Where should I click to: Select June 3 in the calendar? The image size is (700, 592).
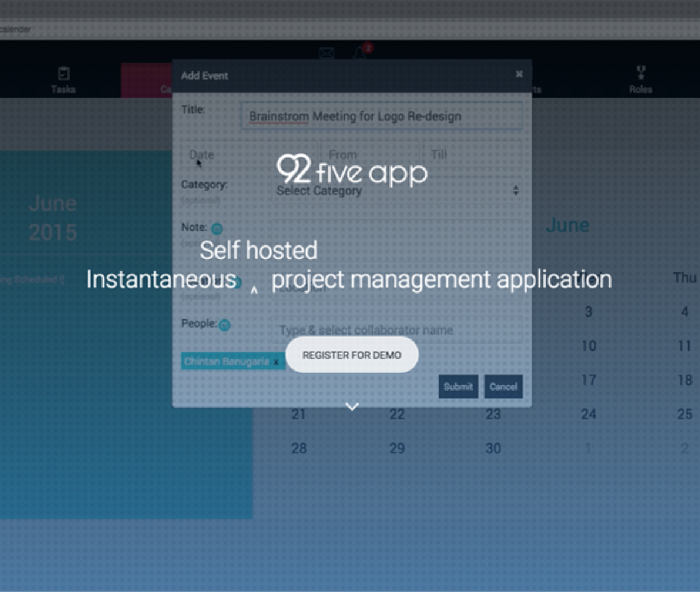(588, 312)
